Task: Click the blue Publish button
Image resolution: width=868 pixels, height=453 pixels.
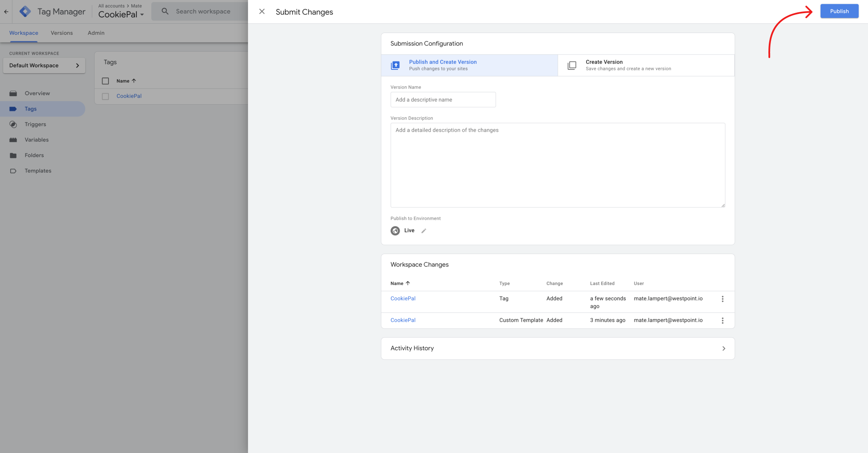Action: coord(839,11)
